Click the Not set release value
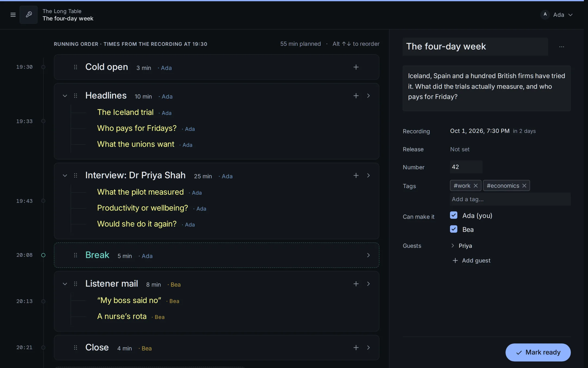This screenshot has height=368, width=588. point(460,149)
